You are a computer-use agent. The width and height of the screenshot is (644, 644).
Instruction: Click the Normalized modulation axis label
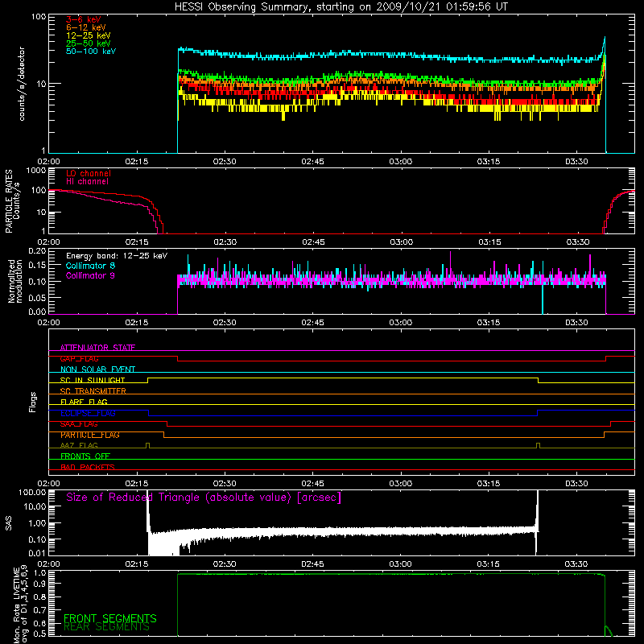[x=15, y=281]
